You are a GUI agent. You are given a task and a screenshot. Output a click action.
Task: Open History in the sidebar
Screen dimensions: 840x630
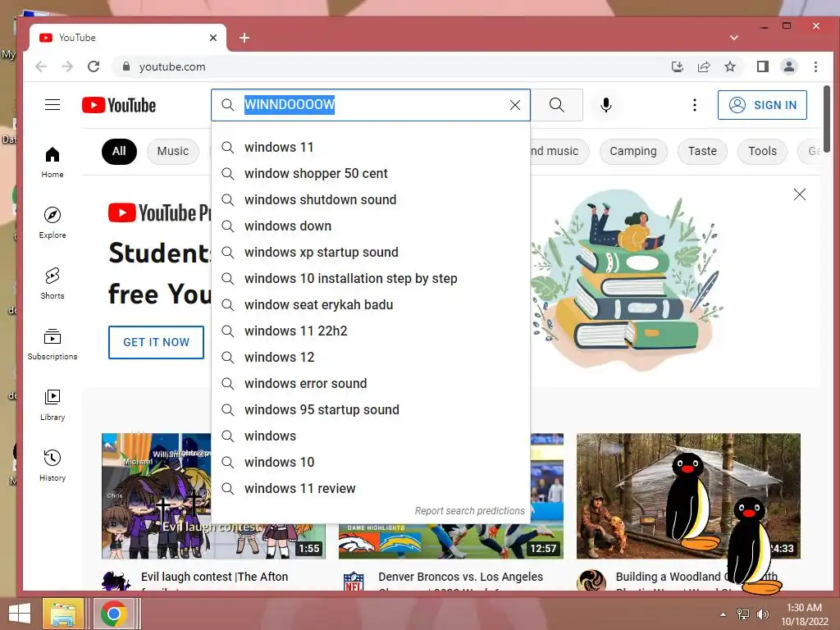[52, 465]
